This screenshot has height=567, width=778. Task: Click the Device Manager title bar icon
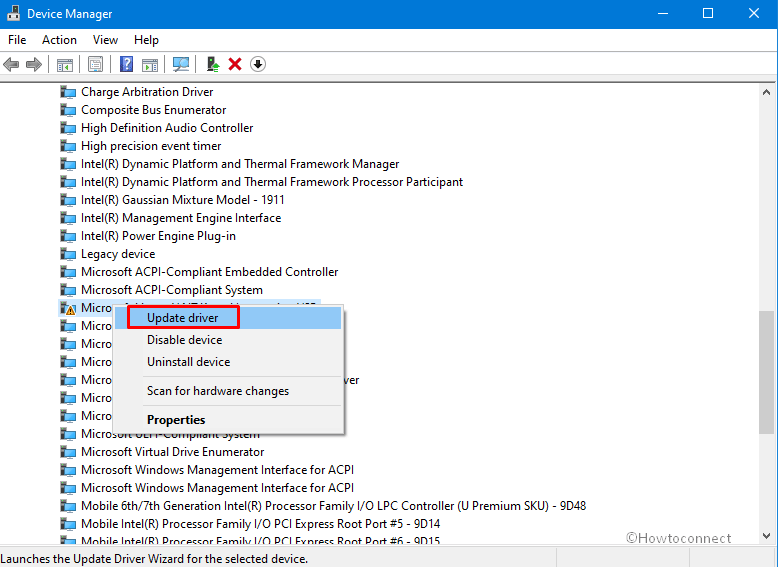click(x=13, y=13)
